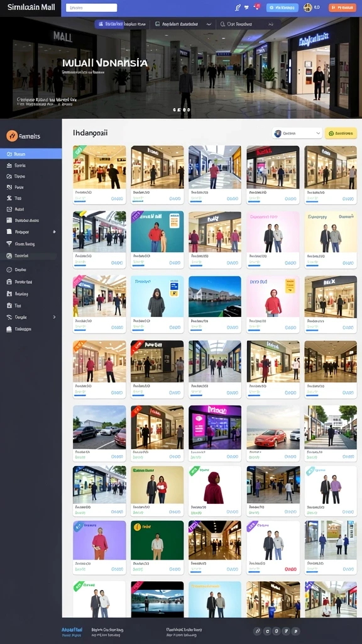The height and width of the screenshot is (644, 362).
Task: Click the sidebar page icon beside triangle arrow
Action: click(x=9, y=231)
